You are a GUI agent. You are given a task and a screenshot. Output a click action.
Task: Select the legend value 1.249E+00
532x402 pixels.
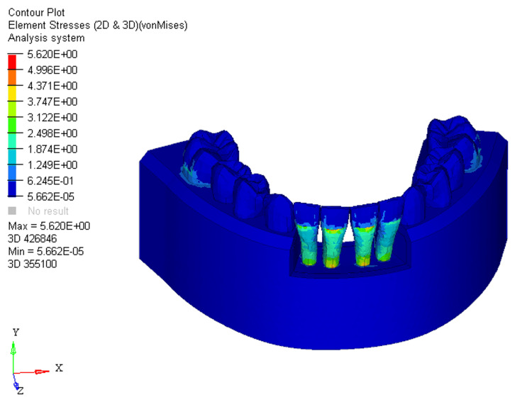[52, 165]
